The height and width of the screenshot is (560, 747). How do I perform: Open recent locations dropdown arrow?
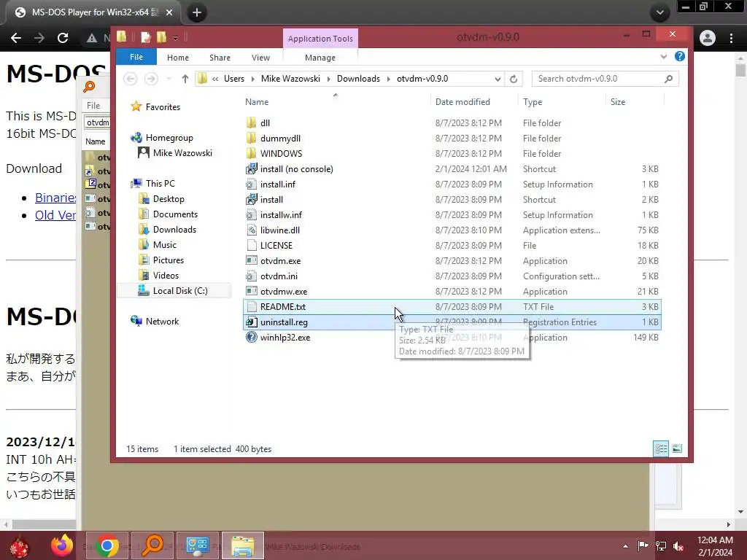coord(169,79)
